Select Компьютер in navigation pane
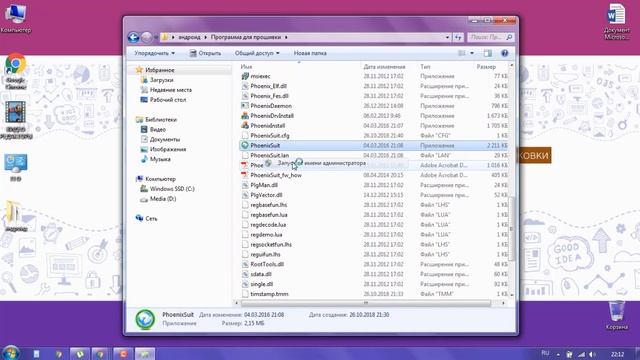 coord(160,179)
